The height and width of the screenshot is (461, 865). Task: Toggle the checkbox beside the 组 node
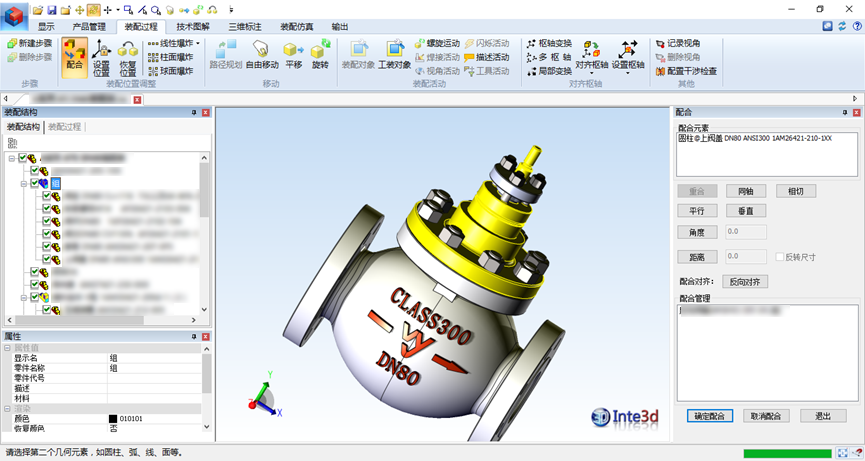(x=35, y=183)
